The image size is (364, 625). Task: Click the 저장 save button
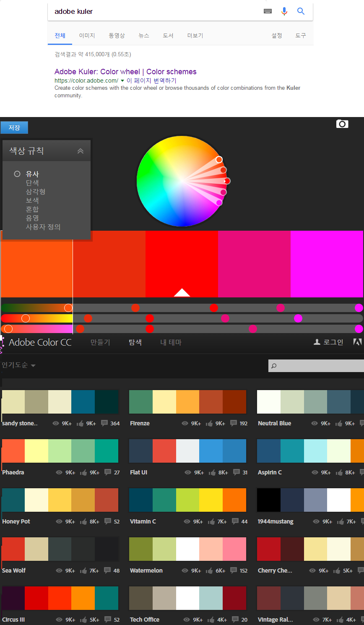(x=14, y=128)
